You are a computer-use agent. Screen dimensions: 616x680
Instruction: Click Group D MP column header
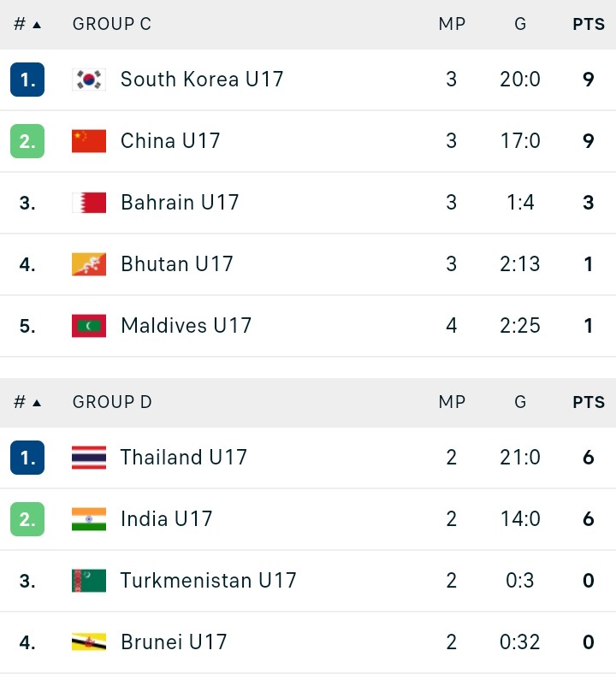452,402
